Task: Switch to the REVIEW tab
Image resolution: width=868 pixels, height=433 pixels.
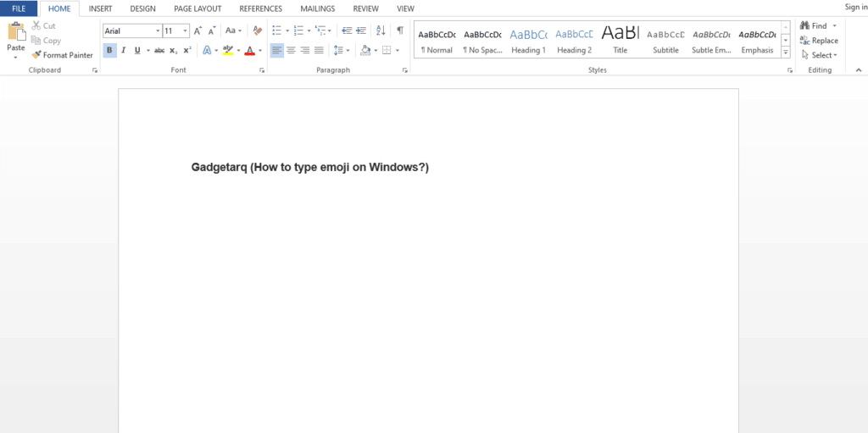Action: coord(366,8)
